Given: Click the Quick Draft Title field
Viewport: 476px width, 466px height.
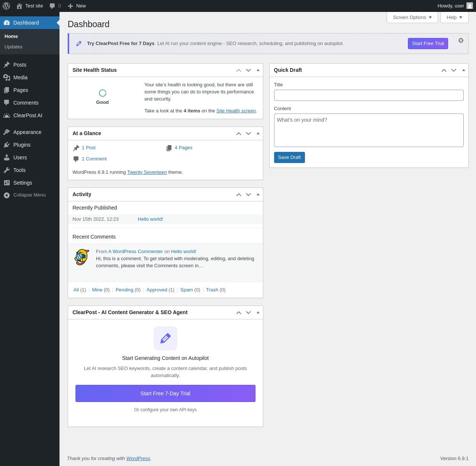Looking at the screenshot, I should 369,95.
